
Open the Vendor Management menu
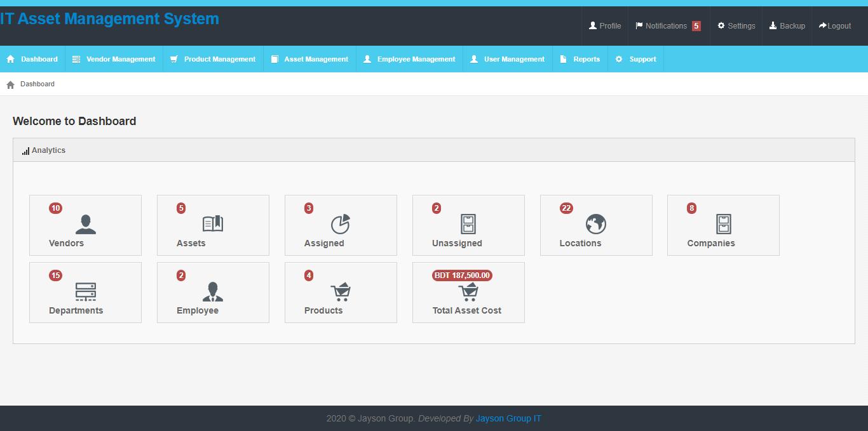click(114, 59)
